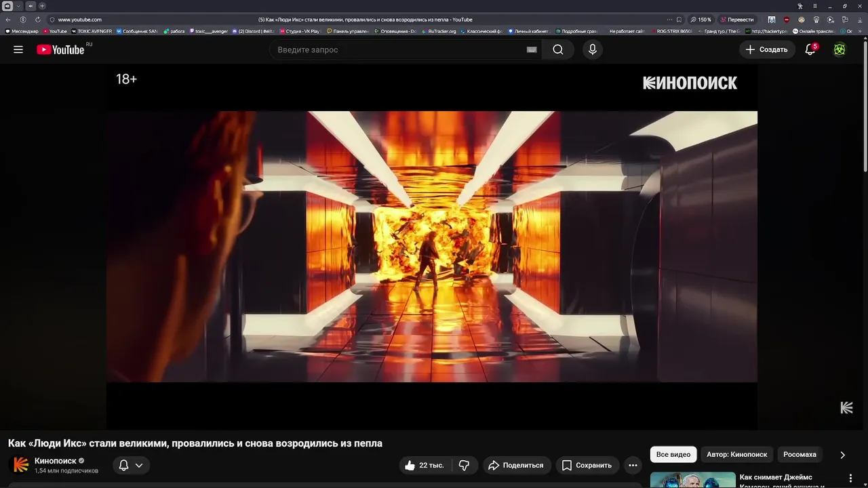Screen dimensions: 868x488
Task: Open Студия - VK Play bookmark
Action: tap(300, 31)
